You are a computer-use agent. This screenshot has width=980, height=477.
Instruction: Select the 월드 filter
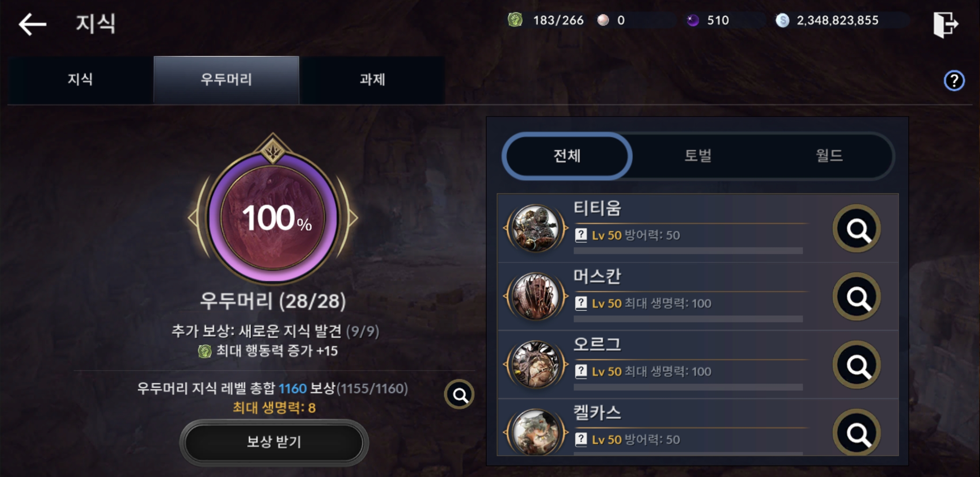pos(829,156)
